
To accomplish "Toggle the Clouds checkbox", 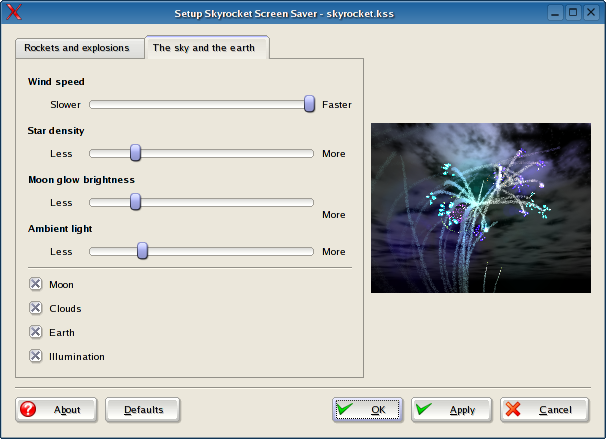I will click(36, 308).
